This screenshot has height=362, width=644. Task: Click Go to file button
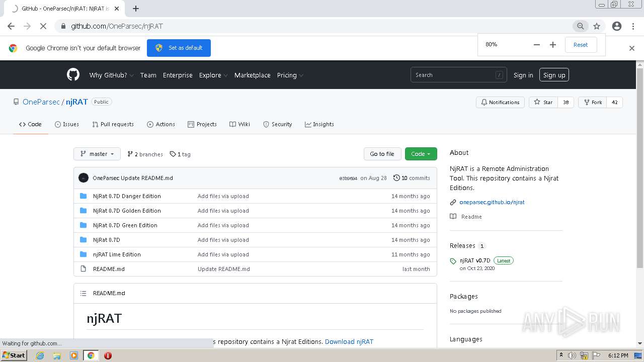tap(382, 154)
